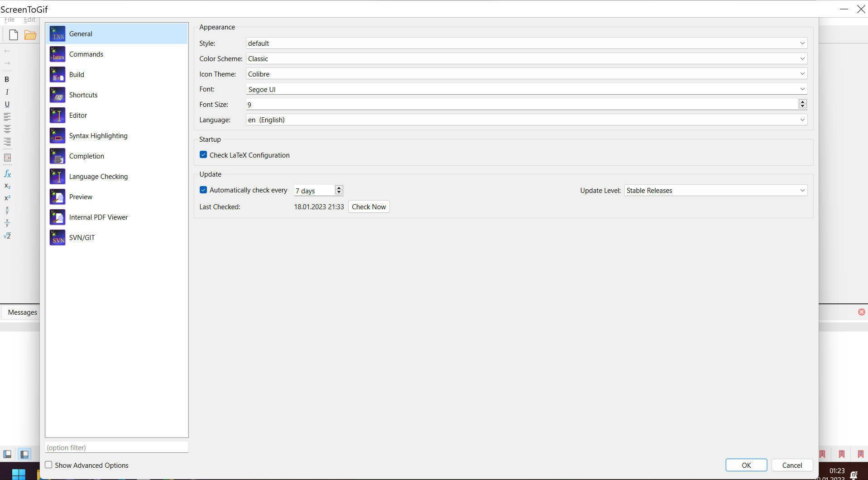Image resolution: width=868 pixels, height=480 pixels.
Task: Select the insert formula fx icon
Action: [7, 174]
